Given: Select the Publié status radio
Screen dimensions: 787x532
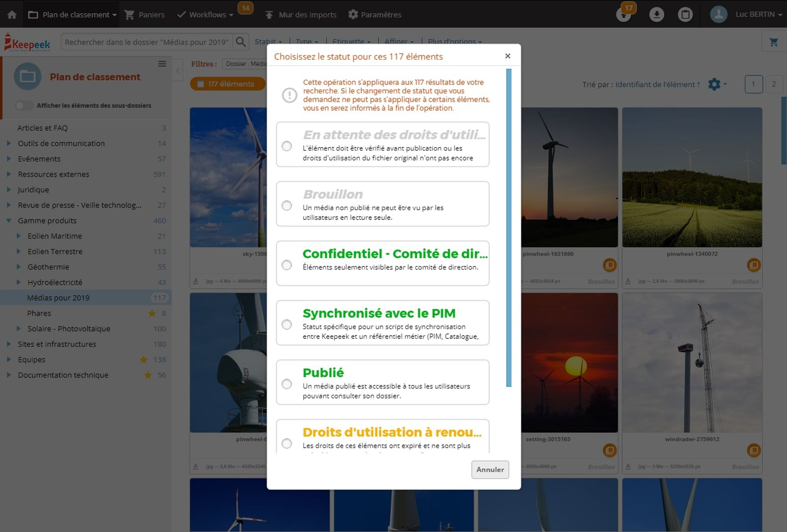Looking at the screenshot, I should click(x=287, y=384).
